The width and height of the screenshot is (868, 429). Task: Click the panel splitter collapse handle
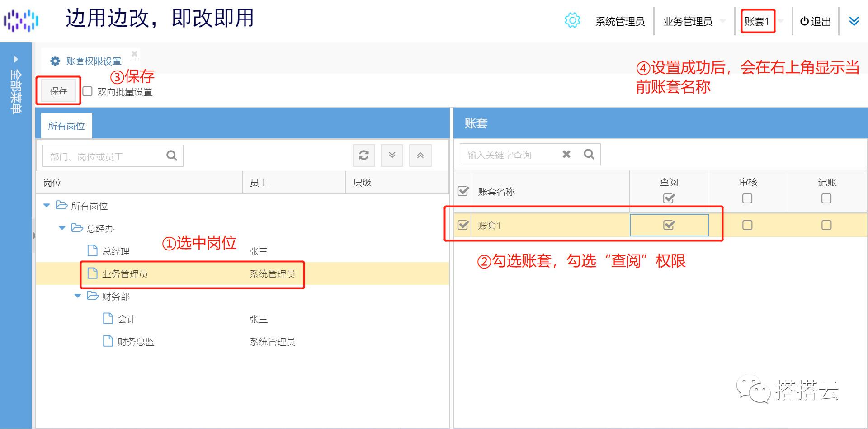click(x=34, y=235)
